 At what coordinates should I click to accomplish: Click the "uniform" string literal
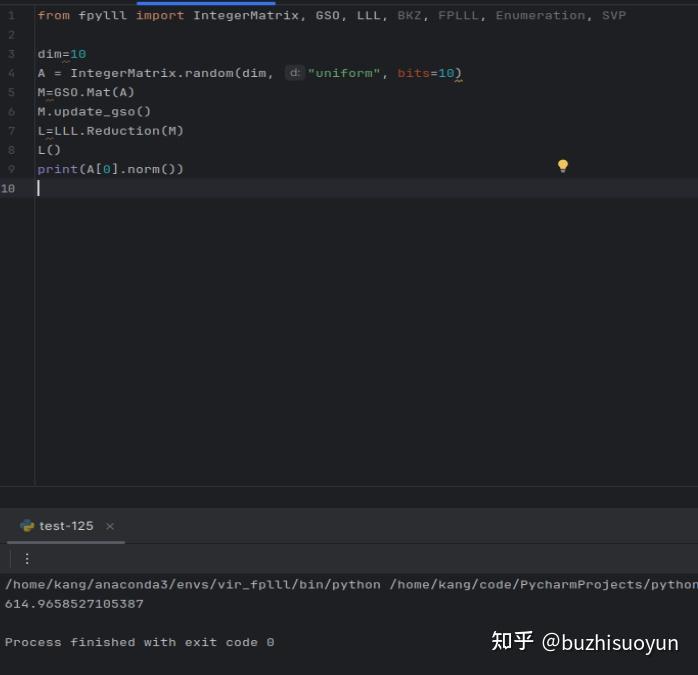[x=344, y=73]
